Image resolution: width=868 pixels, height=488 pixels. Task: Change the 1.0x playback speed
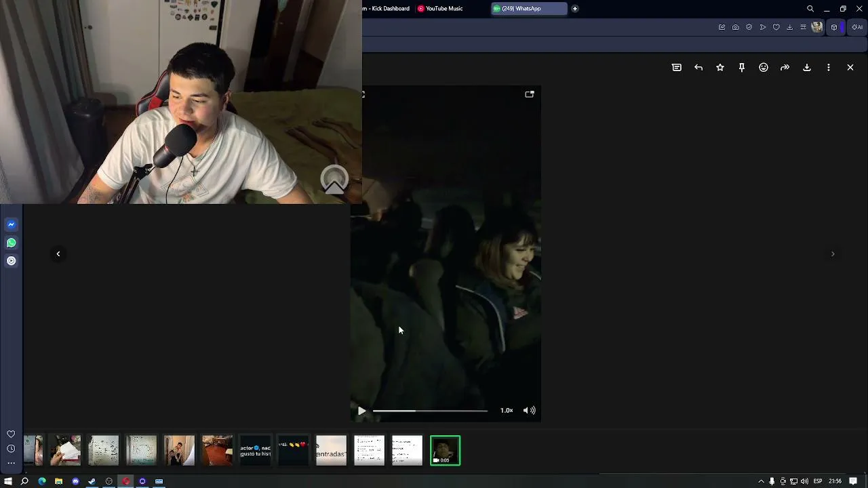click(507, 411)
